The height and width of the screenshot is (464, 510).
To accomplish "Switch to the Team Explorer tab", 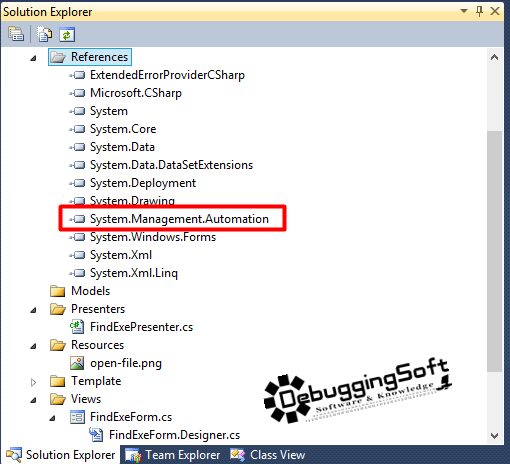I will point(173,455).
